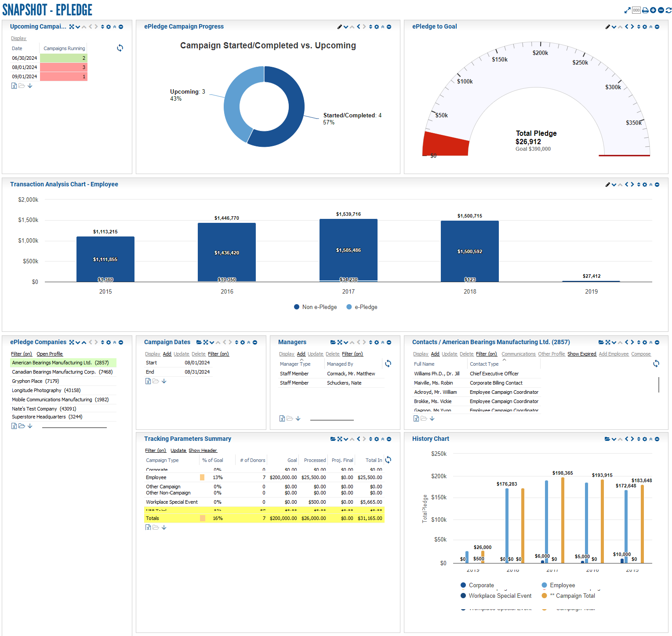672x636 pixels.
Task: Expand the ePledge Campaign Progress panel with the down chevron
Action: 346,27
